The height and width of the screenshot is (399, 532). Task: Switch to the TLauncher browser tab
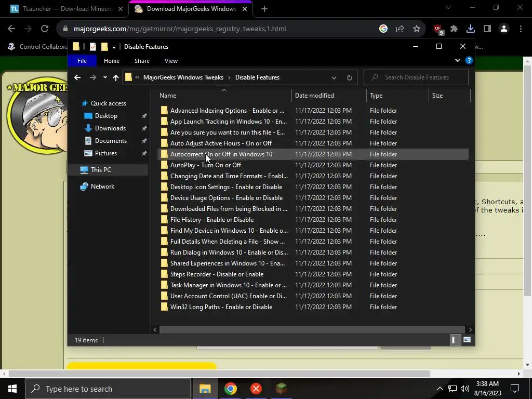pos(67,9)
